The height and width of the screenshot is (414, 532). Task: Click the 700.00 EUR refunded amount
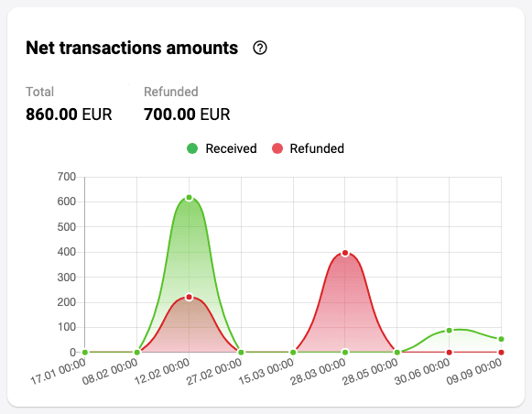[x=187, y=114]
